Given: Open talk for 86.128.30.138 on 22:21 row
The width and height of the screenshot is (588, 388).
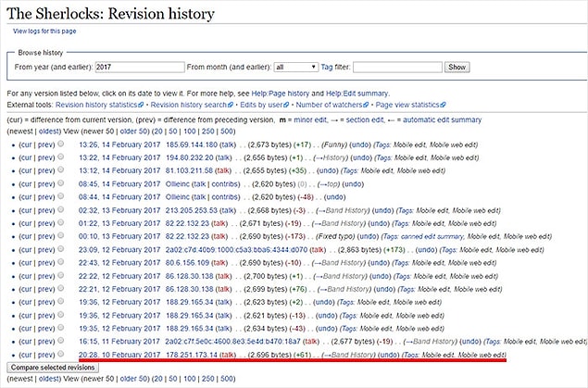Looking at the screenshot, I should point(224,290).
